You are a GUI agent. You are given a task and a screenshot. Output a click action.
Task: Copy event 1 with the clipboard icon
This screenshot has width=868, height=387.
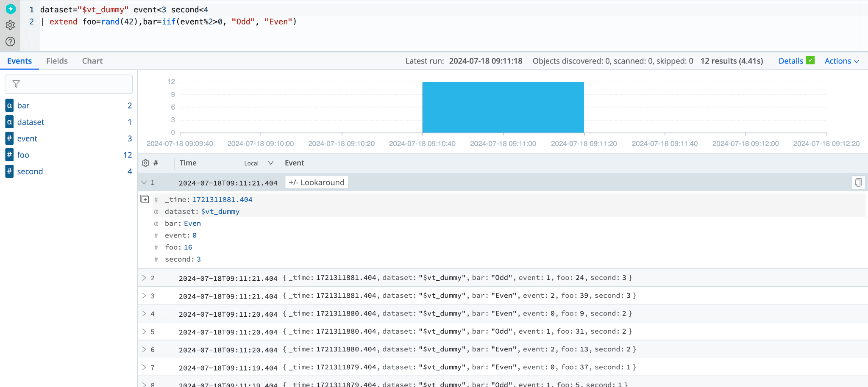click(858, 182)
